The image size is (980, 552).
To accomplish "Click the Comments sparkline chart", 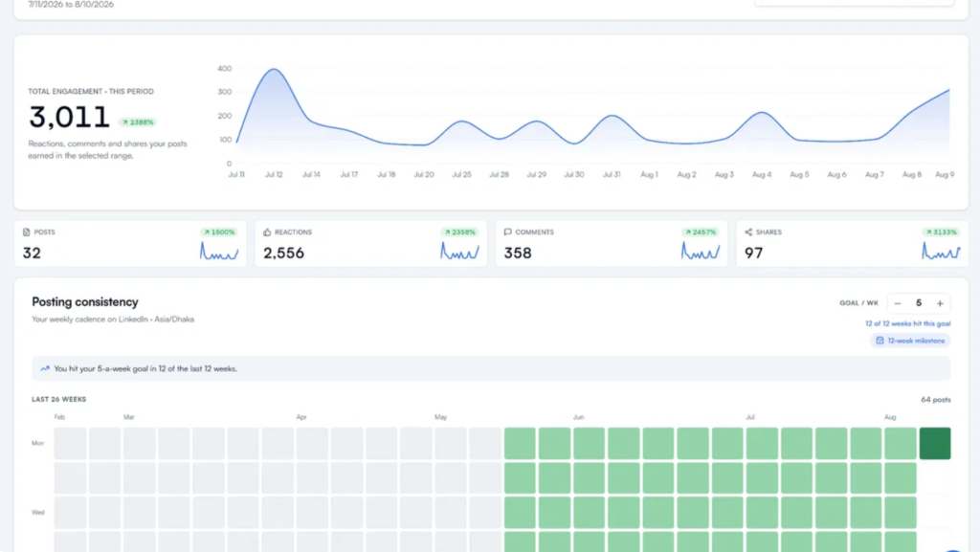I will (x=700, y=251).
